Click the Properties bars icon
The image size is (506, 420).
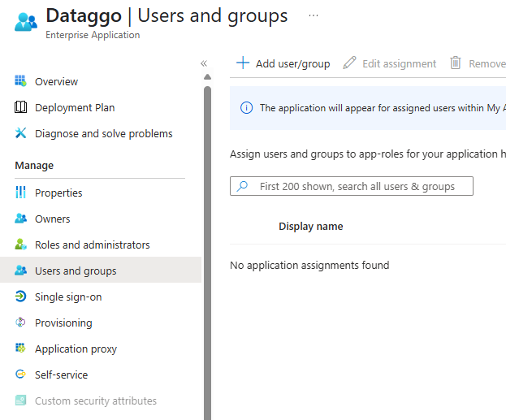click(20, 192)
